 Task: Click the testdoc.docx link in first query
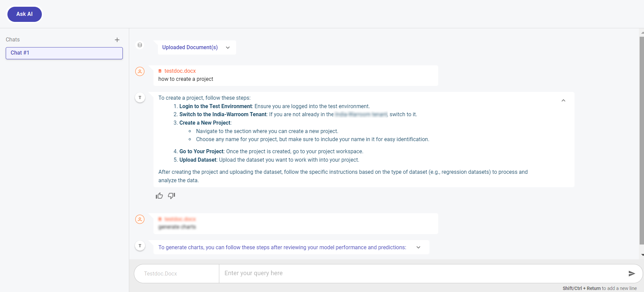point(180,71)
